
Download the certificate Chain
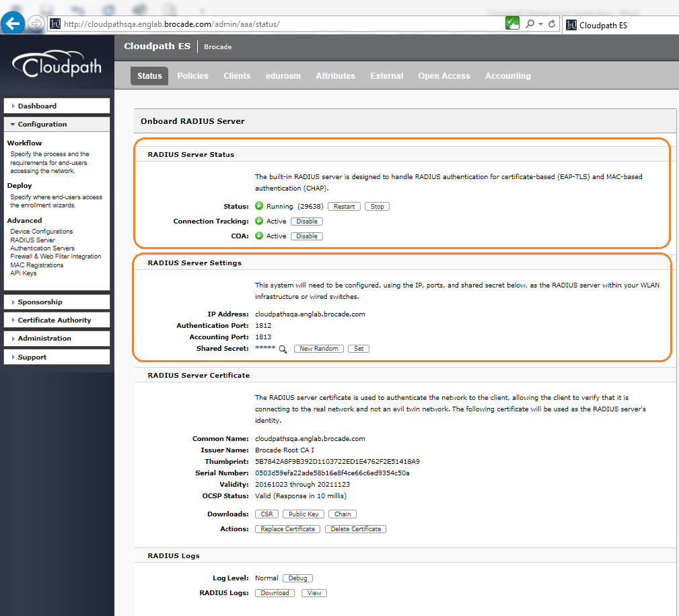pyautogui.click(x=343, y=514)
